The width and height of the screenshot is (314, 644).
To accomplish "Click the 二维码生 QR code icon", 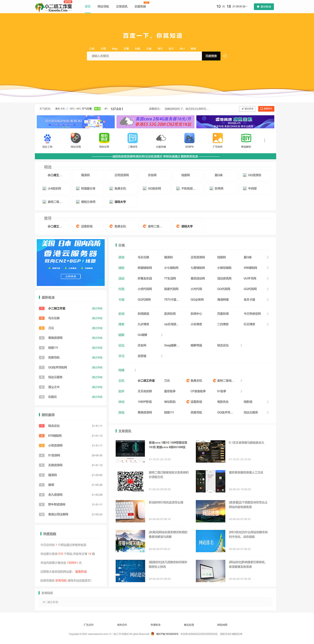I will [x=133, y=138].
